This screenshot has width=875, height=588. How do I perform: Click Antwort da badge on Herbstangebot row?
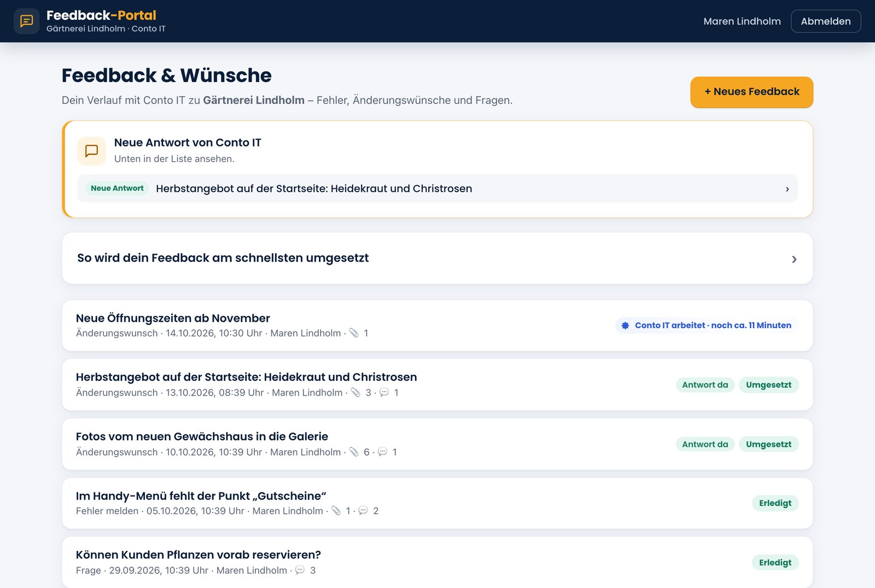pos(705,385)
